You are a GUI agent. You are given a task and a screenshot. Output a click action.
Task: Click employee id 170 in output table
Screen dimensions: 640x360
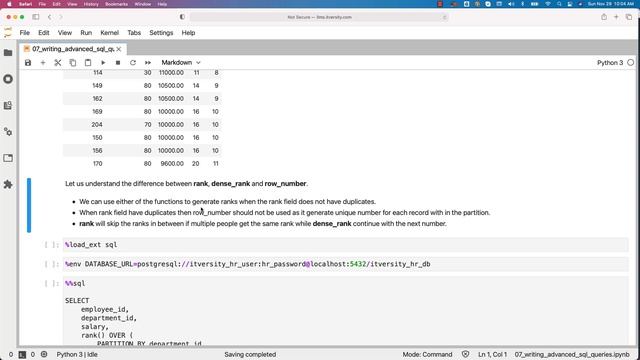[98, 164]
